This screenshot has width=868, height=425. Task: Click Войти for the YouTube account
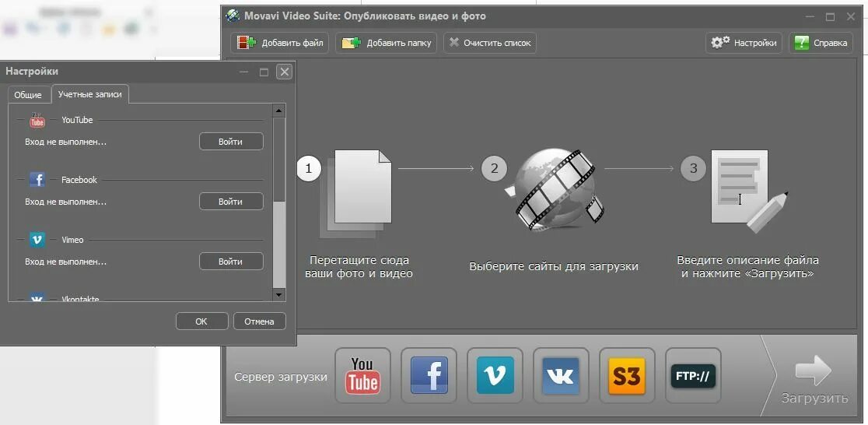click(x=231, y=142)
